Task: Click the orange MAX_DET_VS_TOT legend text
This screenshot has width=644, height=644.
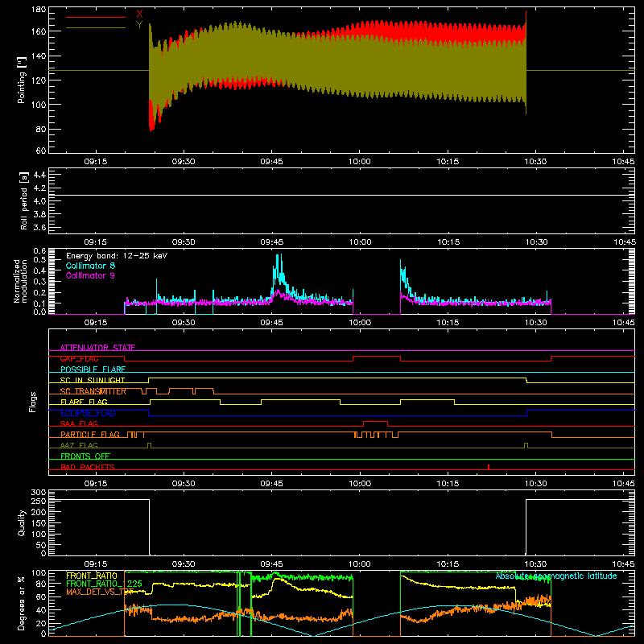Action: coord(100,592)
